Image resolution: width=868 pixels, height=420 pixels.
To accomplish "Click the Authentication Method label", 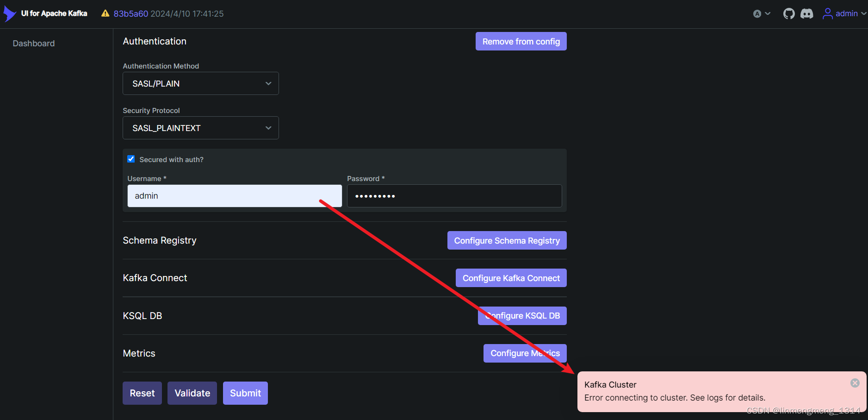I will [161, 66].
